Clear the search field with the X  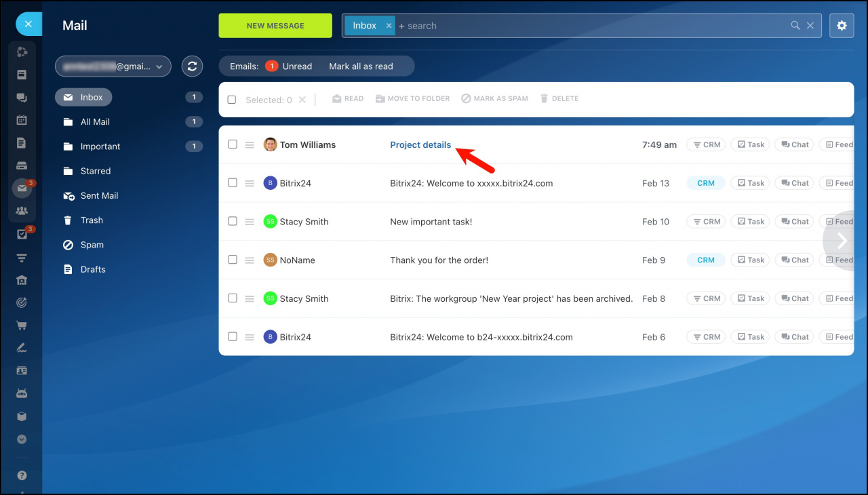coord(810,26)
